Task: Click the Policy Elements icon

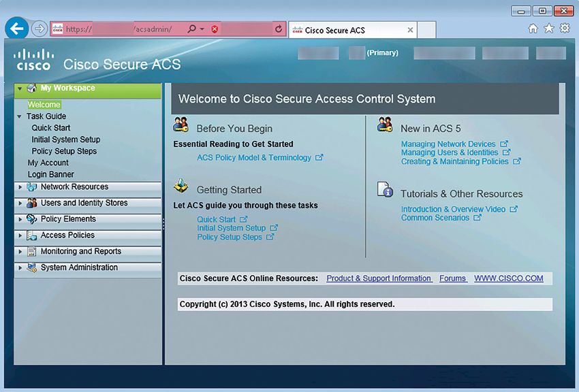Action: pos(32,219)
